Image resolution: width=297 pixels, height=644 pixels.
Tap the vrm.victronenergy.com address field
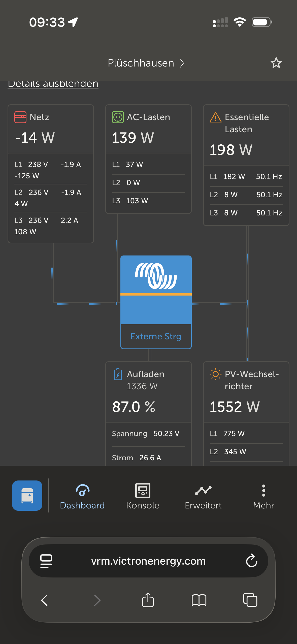(148, 561)
